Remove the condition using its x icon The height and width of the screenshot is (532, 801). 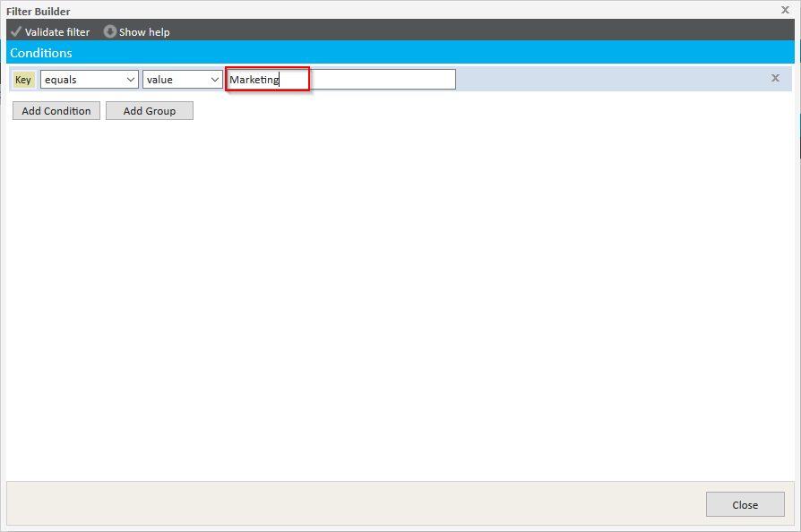pyautogui.click(x=775, y=78)
